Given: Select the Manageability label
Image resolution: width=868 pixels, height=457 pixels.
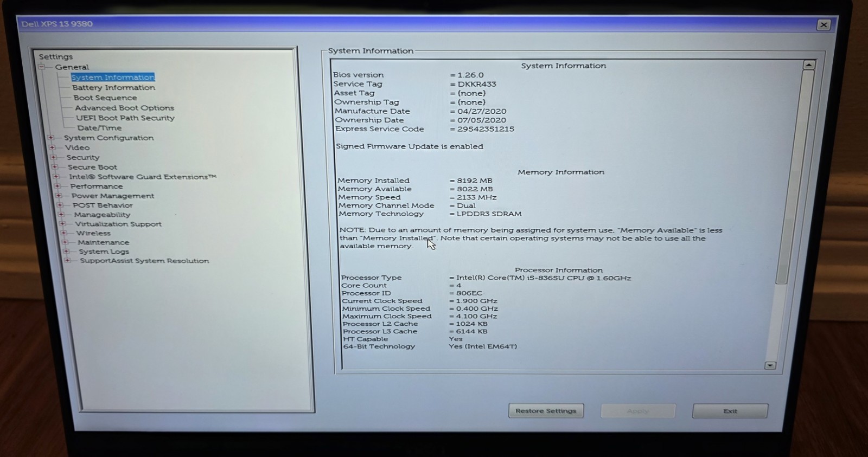Looking at the screenshot, I should (102, 215).
